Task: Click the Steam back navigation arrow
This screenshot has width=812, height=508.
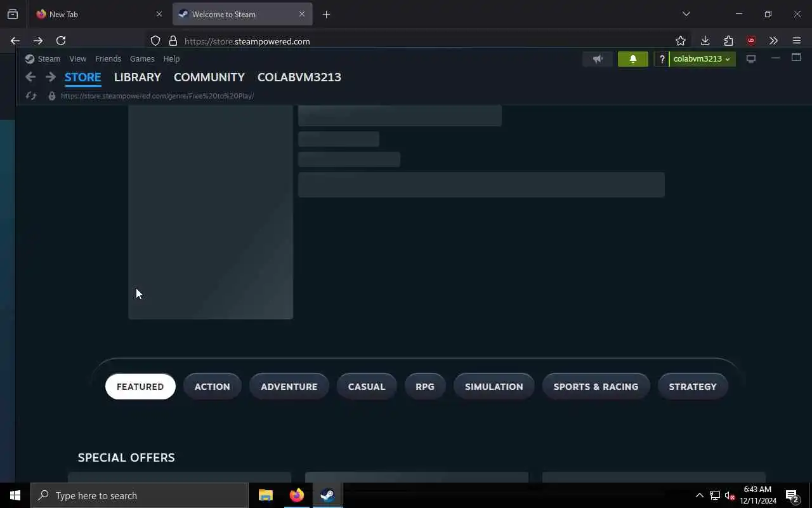Action: click(30, 77)
